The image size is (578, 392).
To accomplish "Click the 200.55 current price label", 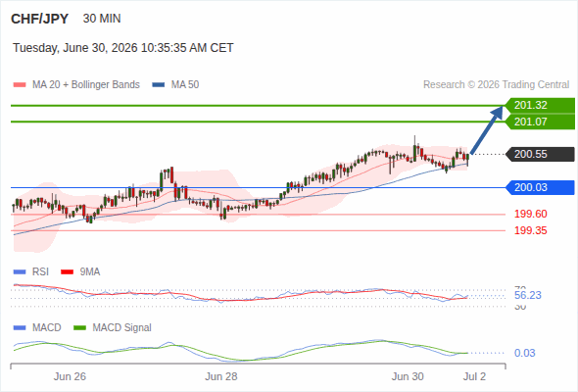I will click(540, 154).
